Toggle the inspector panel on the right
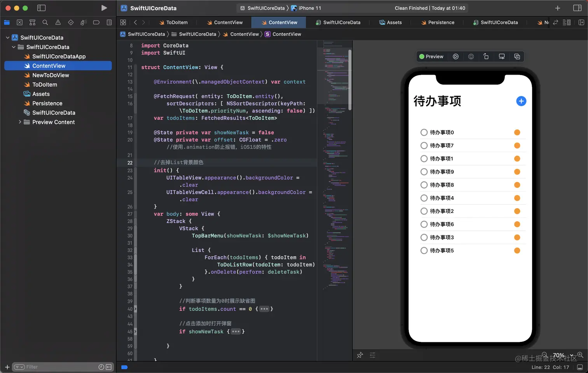588x373 pixels. (577, 8)
